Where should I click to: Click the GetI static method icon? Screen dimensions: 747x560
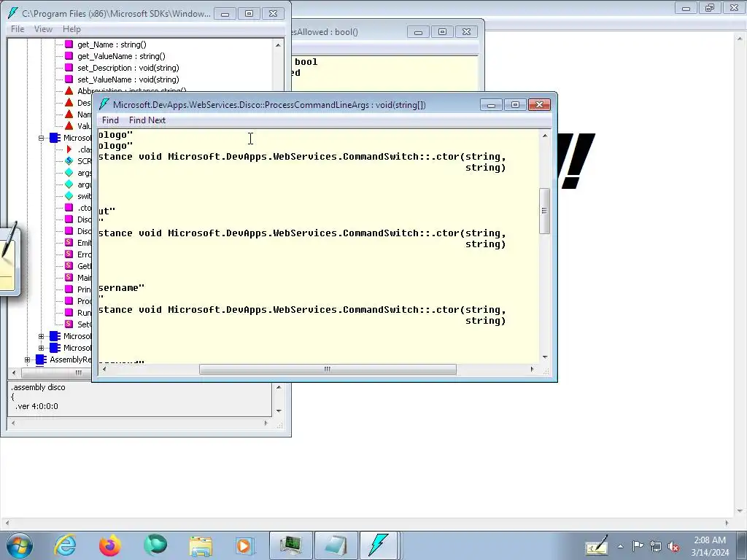tap(69, 266)
